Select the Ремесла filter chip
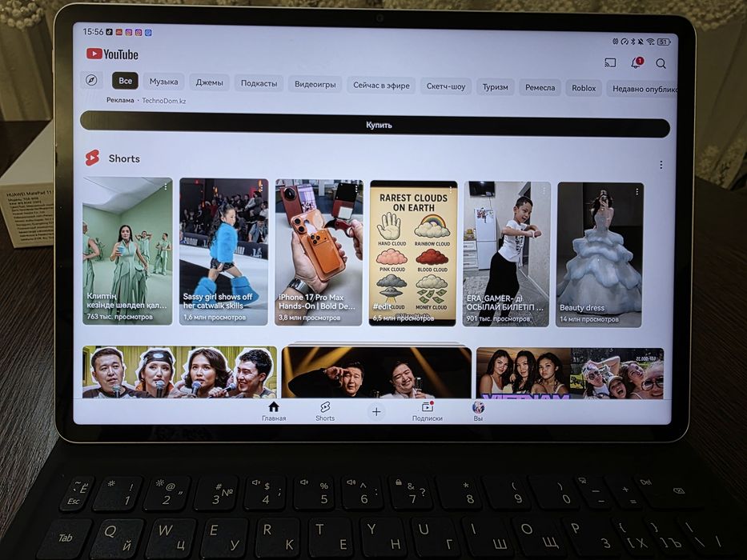Screen dimensions: 747x560 pos(540,88)
